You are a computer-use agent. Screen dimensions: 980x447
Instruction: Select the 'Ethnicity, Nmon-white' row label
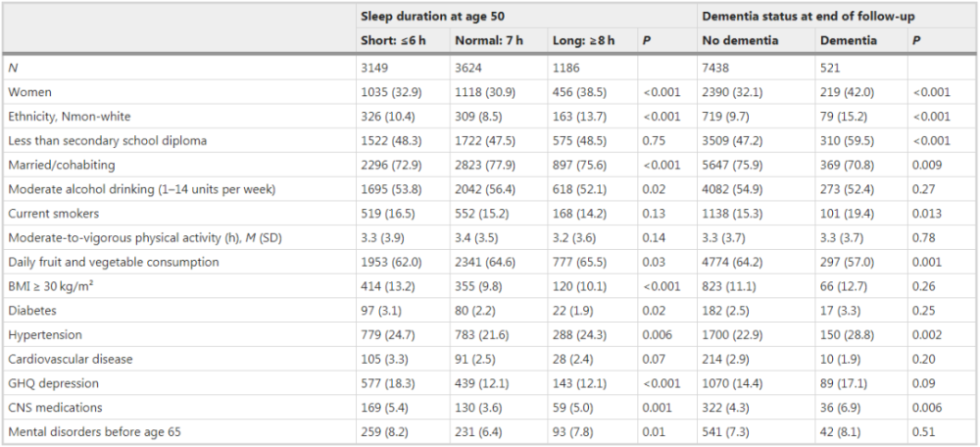pyautogui.click(x=70, y=117)
